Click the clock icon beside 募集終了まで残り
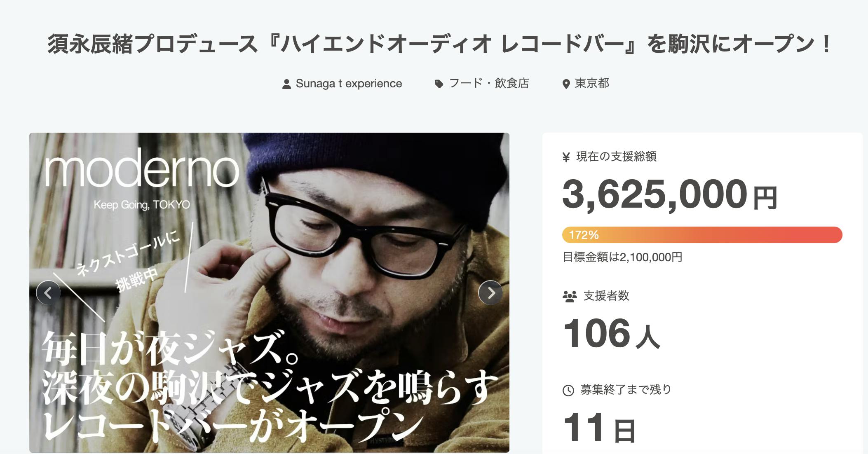Viewport: 868px width, 454px height. [568, 390]
